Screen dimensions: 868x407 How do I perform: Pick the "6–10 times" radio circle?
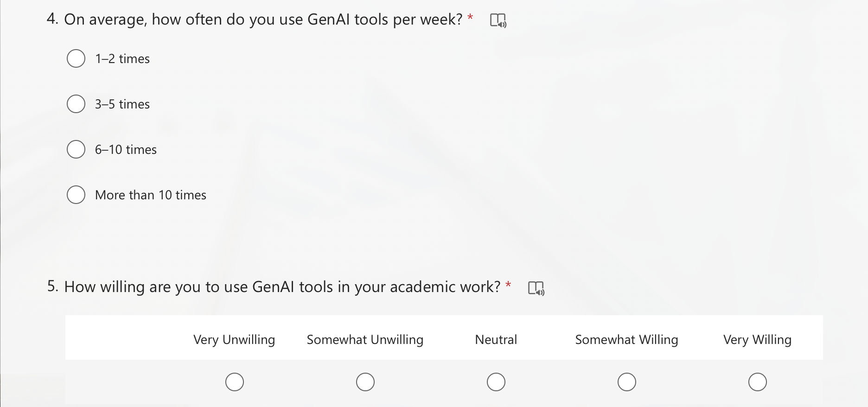76,149
